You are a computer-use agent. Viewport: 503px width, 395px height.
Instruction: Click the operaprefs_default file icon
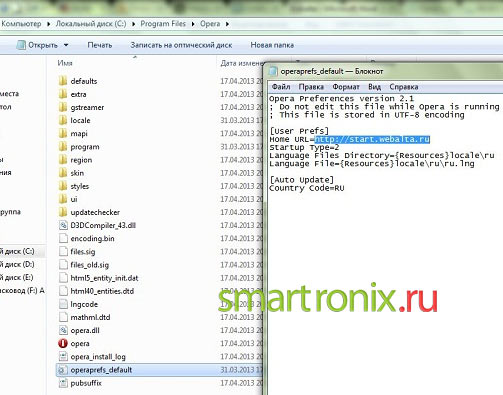coord(62,370)
